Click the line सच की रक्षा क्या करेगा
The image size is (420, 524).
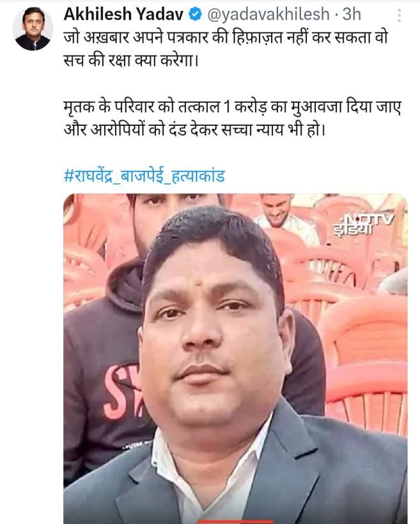pyautogui.click(x=131, y=61)
